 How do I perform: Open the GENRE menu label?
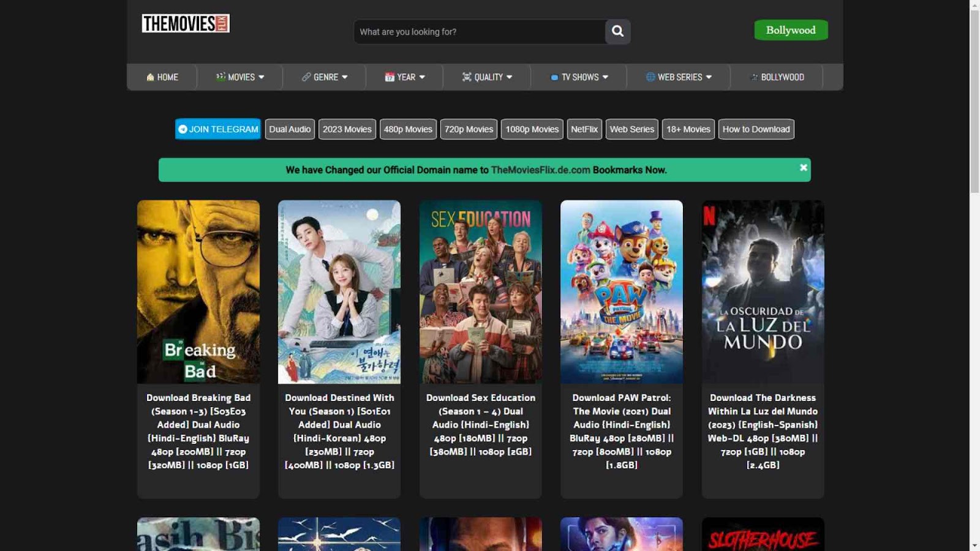[x=326, y=77]
